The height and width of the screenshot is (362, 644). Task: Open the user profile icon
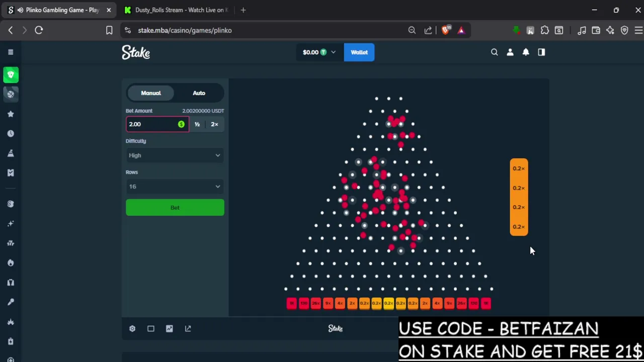510,52
